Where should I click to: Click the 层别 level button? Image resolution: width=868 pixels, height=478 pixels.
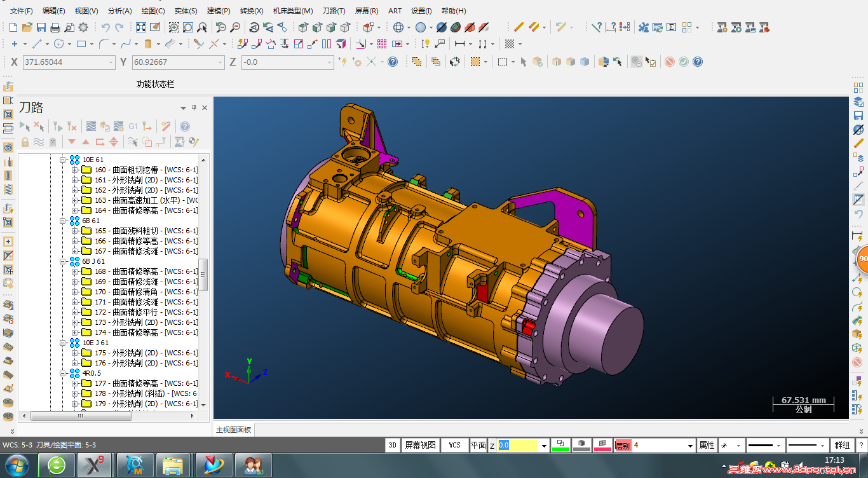point(623,446)
